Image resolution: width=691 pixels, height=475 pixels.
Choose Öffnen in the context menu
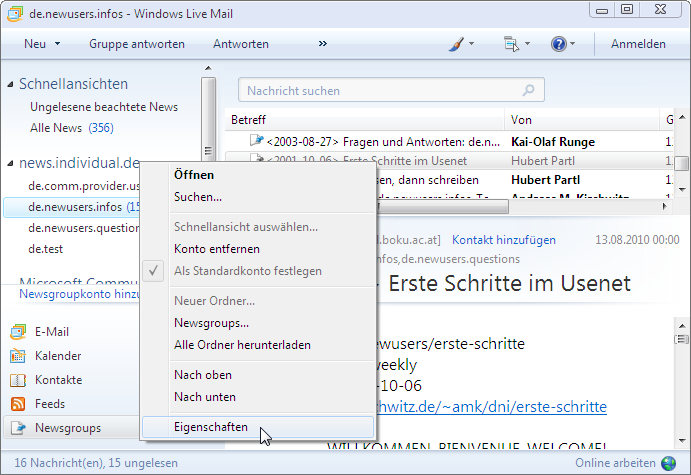click(x=258, y=175)
